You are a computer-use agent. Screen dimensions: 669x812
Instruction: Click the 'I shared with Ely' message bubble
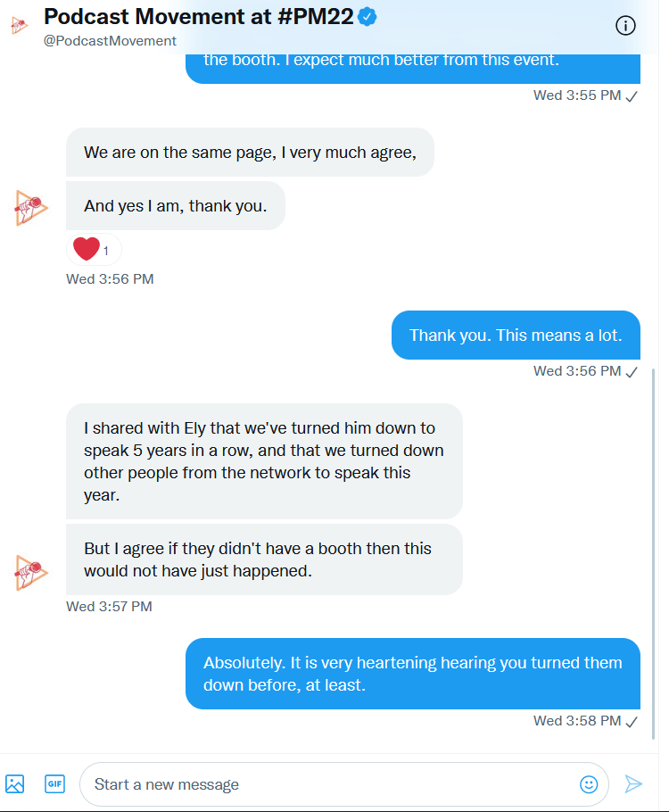(264, 461)
